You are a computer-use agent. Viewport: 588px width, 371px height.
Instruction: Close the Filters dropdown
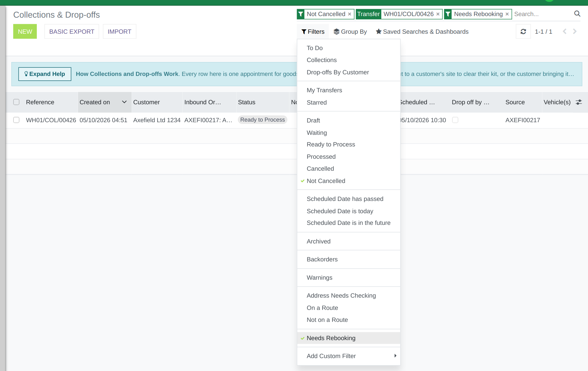(313, 31)
